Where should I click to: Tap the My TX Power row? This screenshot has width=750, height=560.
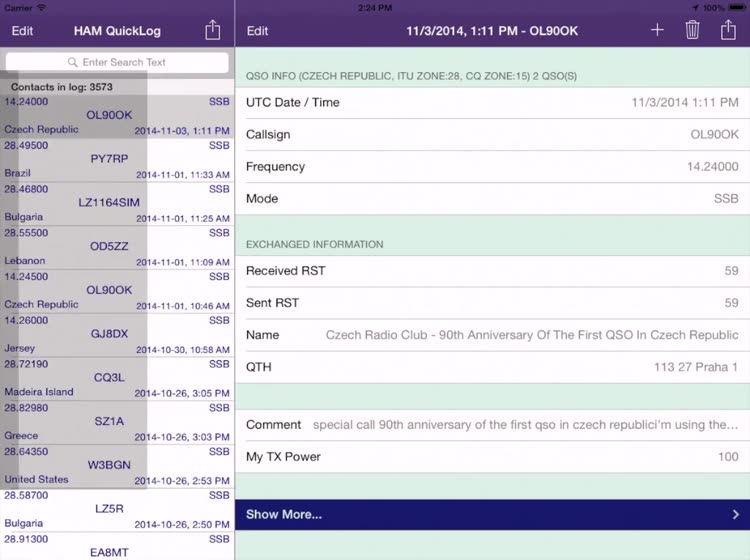tap(493, 457)
